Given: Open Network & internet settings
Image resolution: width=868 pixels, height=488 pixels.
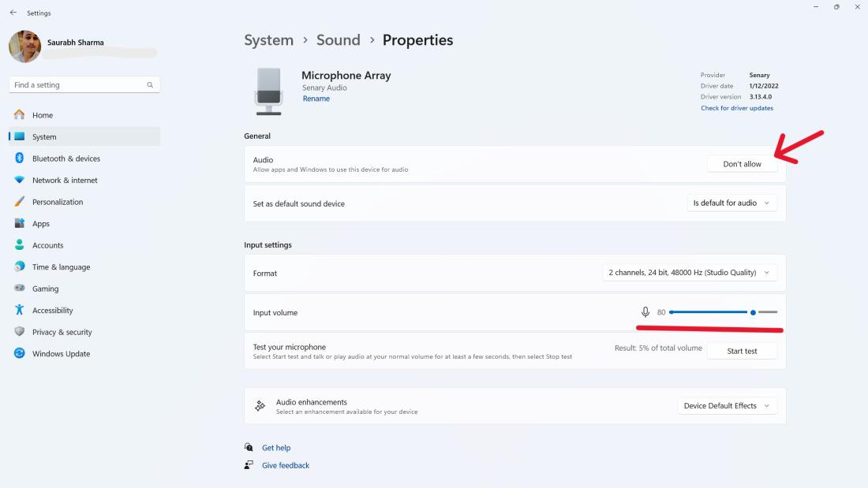Looking at the screenshot, I should (x=65, y=181).
